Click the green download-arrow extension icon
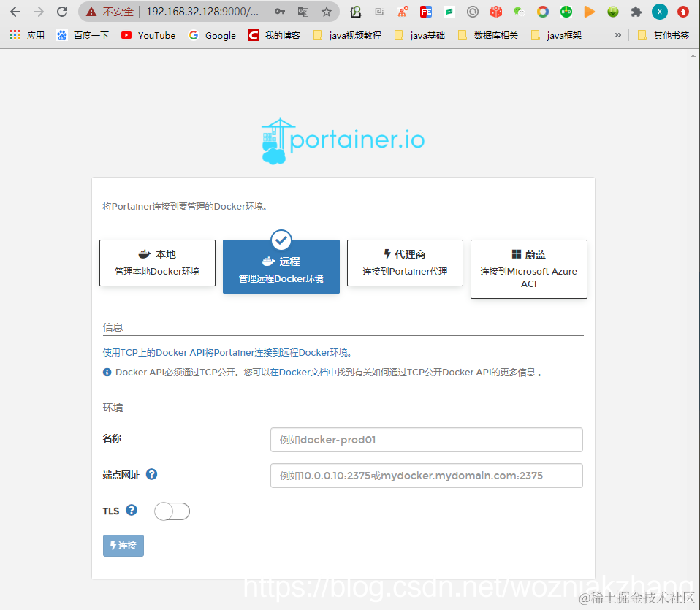Viewport: 700px width, 610px height. click(613, 12)
